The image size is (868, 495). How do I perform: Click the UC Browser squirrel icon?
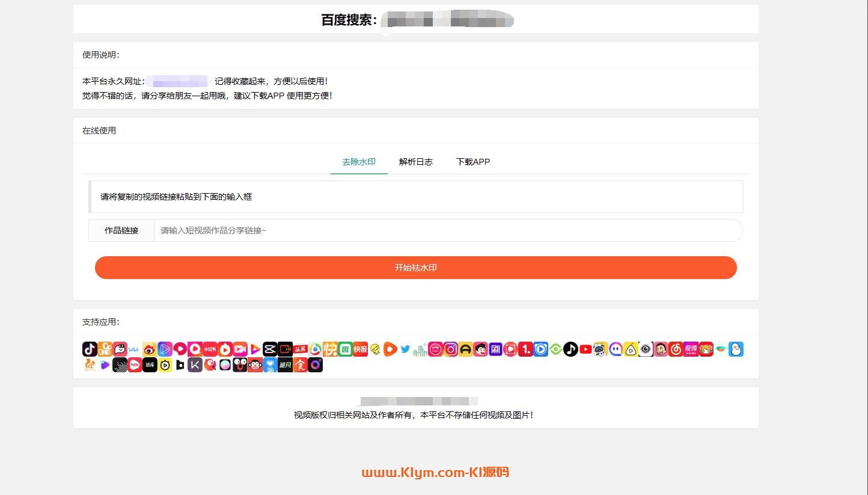pos(90,364)
